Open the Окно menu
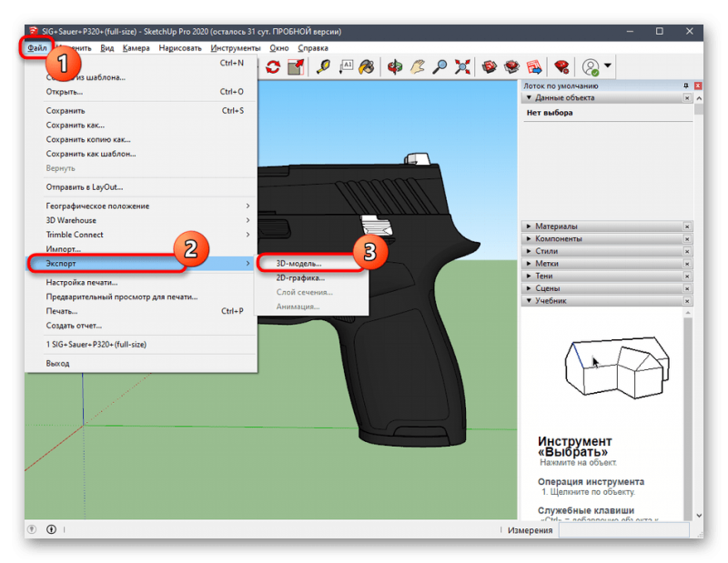The image size is (728, 563). 279,48
